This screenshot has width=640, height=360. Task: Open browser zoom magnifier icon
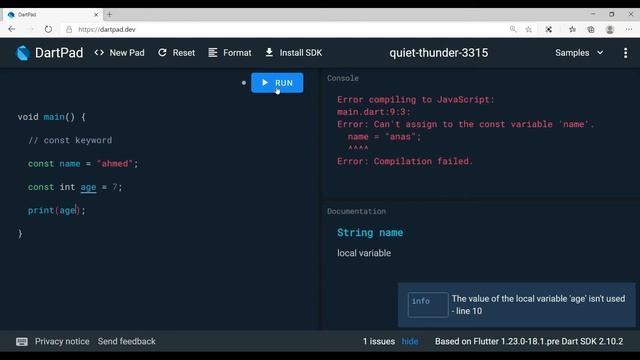click(x=513, y=29)
